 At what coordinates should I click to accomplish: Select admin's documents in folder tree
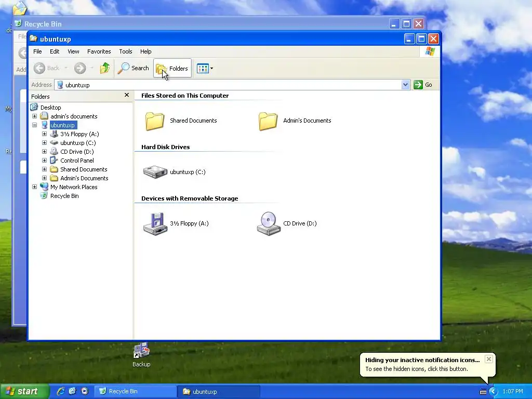(74, 116)
